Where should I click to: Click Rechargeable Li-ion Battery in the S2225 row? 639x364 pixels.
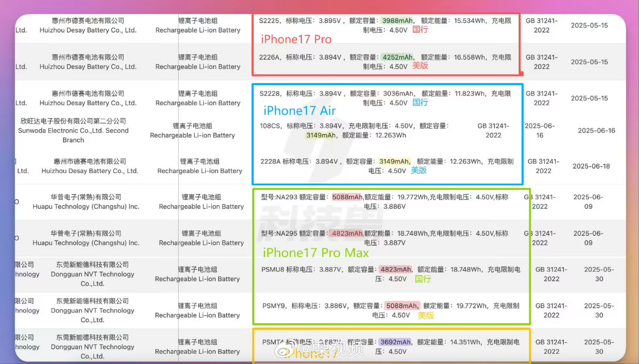(198, 30)
